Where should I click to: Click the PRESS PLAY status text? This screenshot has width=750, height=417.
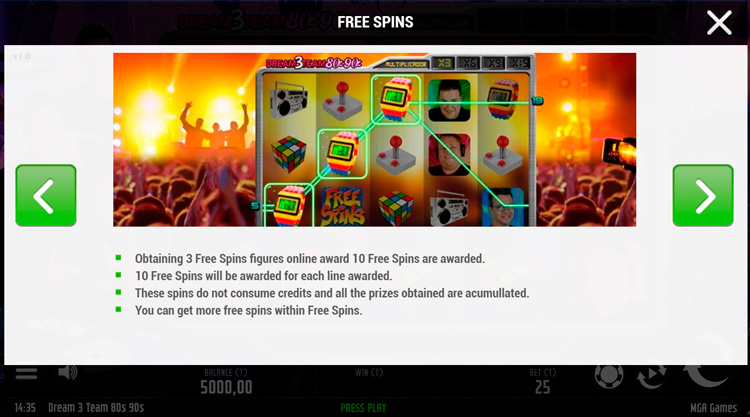click(363, 408)
